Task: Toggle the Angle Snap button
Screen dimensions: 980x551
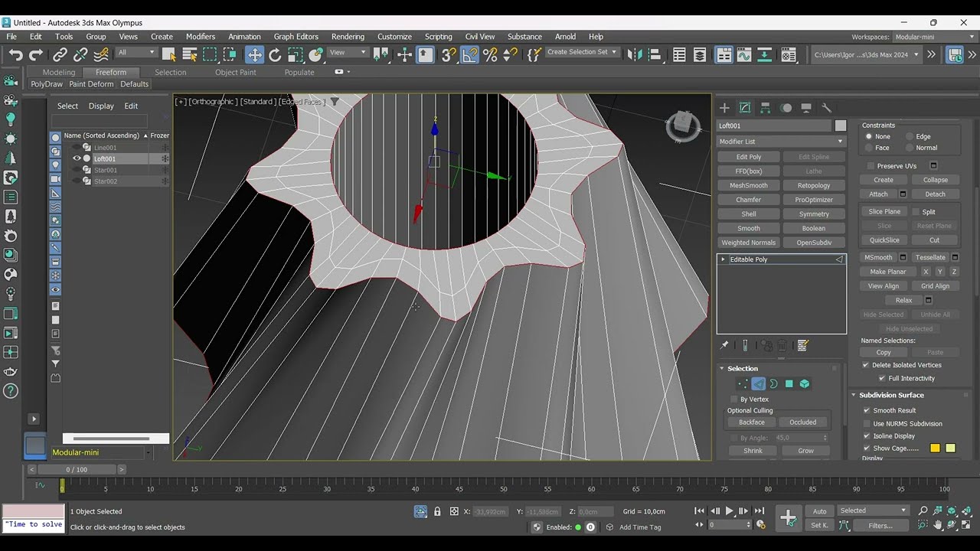Action: (469, 54)
